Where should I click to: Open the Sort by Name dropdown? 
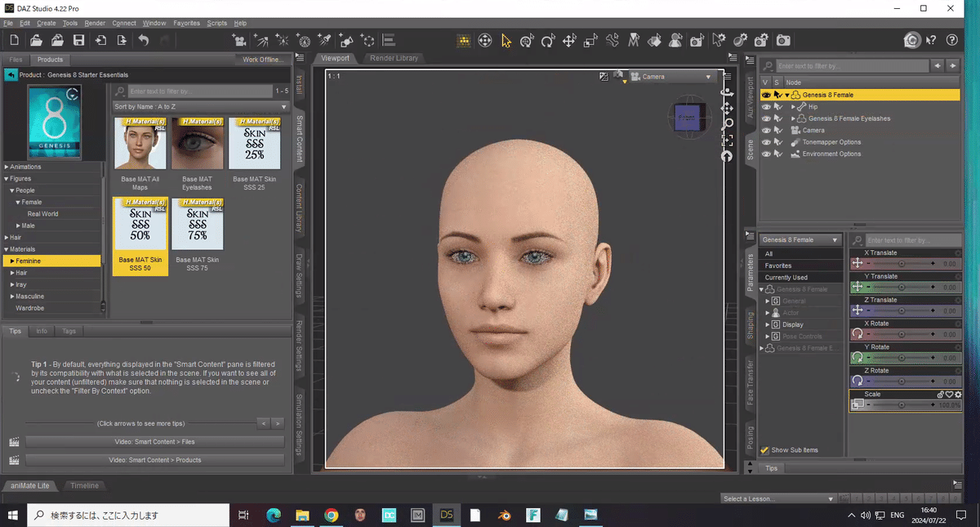pos(201,107)
